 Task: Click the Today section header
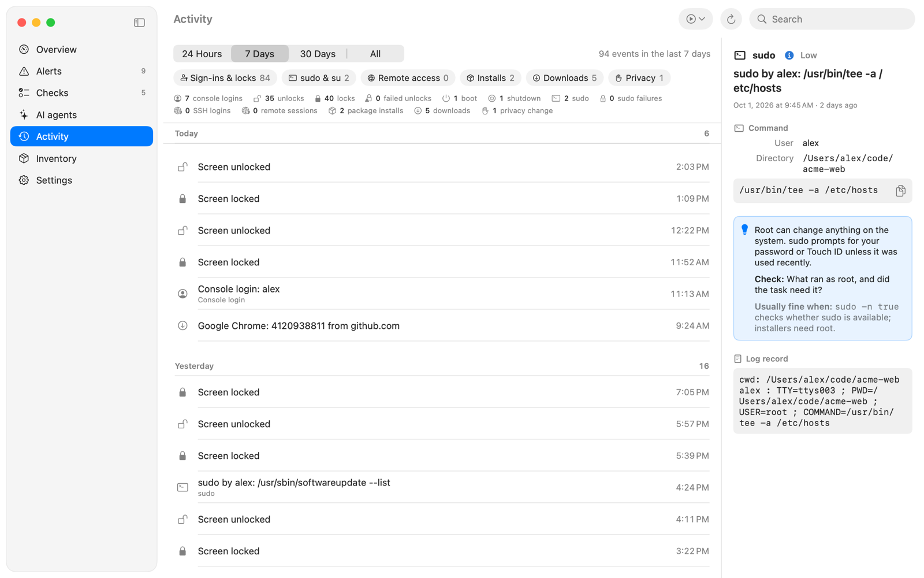[442, 134]
